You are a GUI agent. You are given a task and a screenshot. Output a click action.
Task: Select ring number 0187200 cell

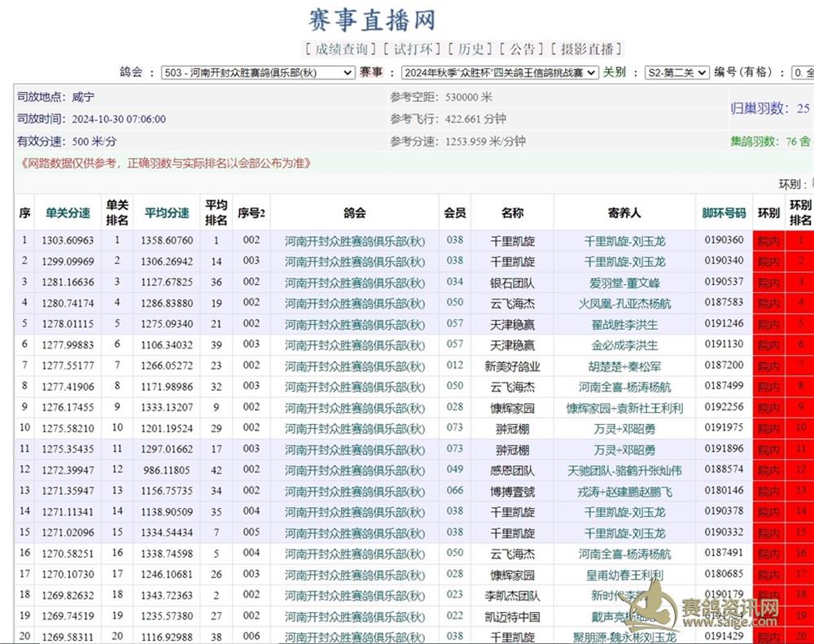pyautogui.click(x=724, y=365)
